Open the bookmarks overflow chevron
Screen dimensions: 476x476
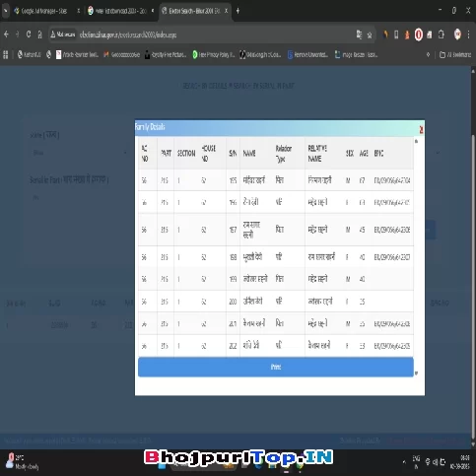point(428,55)
